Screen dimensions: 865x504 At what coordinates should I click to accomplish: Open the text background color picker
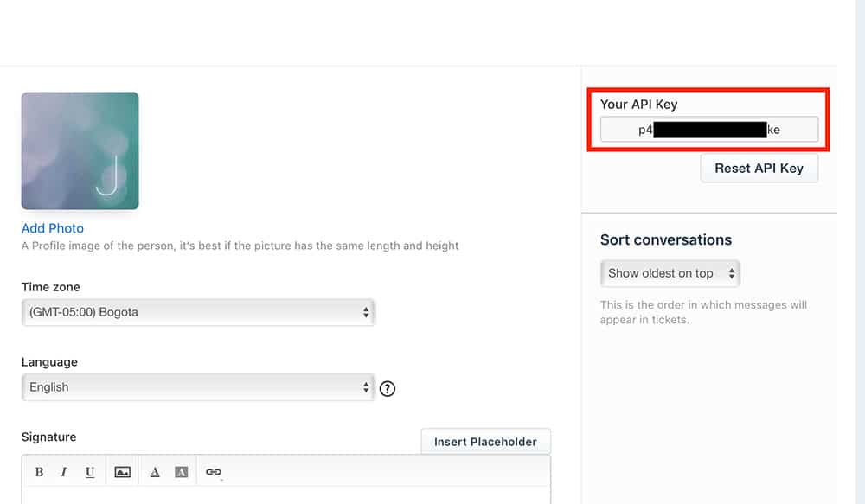click(182, 472)
